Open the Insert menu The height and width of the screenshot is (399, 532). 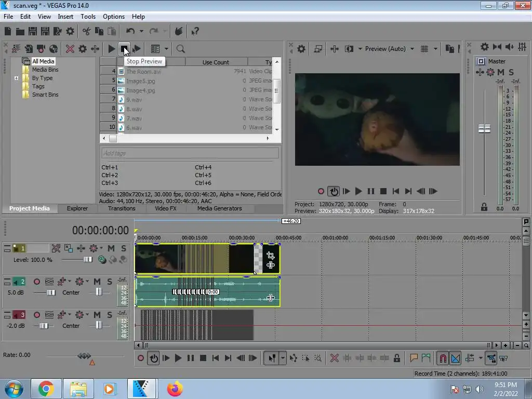(x=65, y=16)
